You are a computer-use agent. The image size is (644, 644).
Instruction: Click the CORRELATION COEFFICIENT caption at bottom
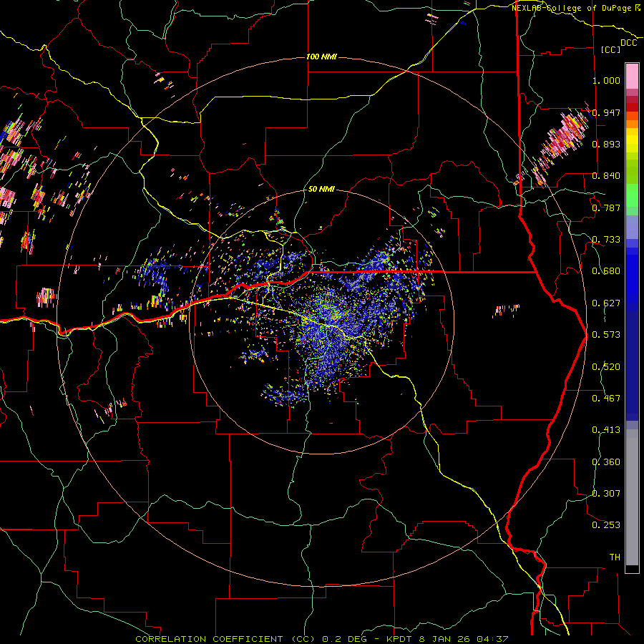(x=322, y=639)
